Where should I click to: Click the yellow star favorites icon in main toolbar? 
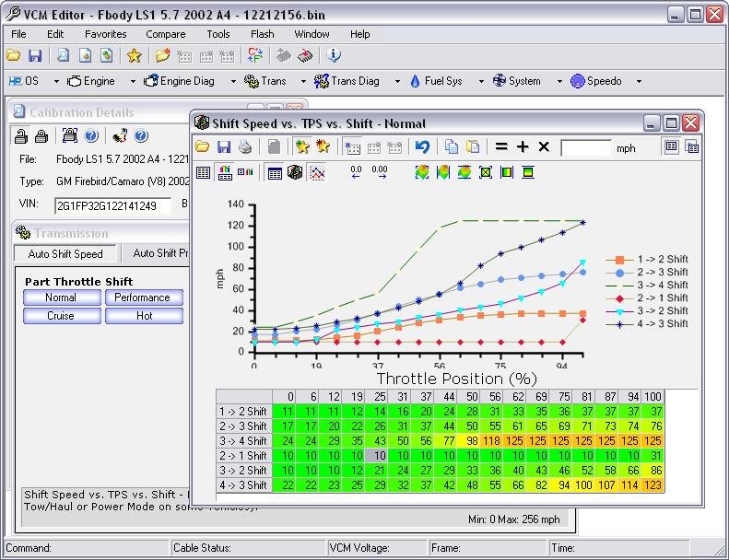tap(135, 56)
